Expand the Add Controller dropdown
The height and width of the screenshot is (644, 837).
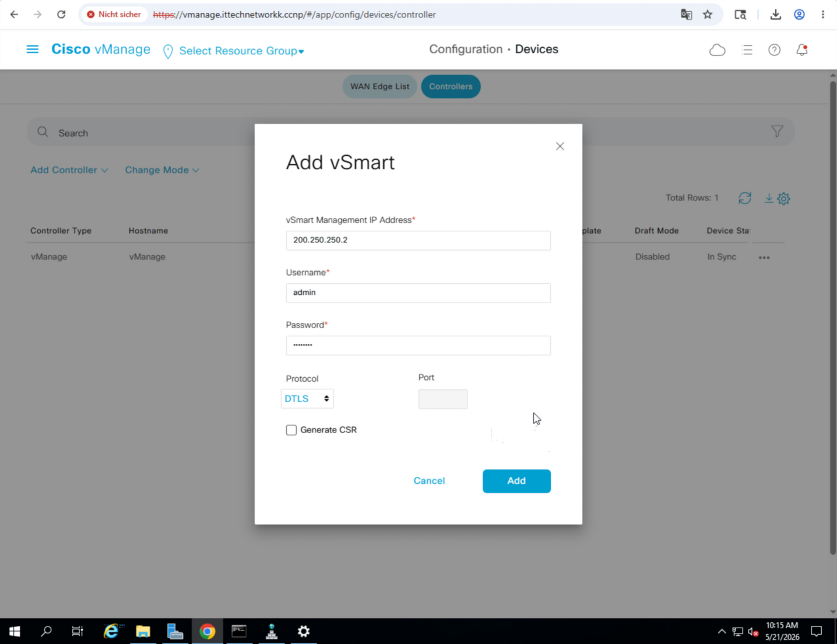point(69,170)
